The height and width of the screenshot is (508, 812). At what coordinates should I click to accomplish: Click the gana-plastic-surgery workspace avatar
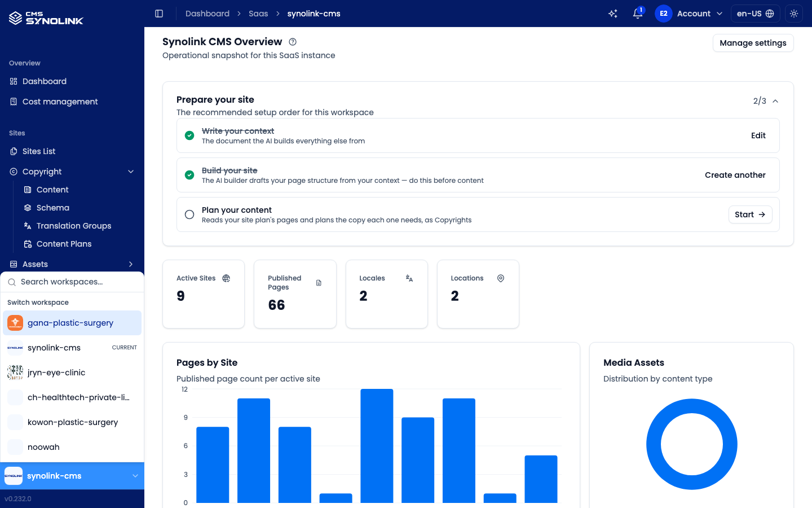pos(15,323)
